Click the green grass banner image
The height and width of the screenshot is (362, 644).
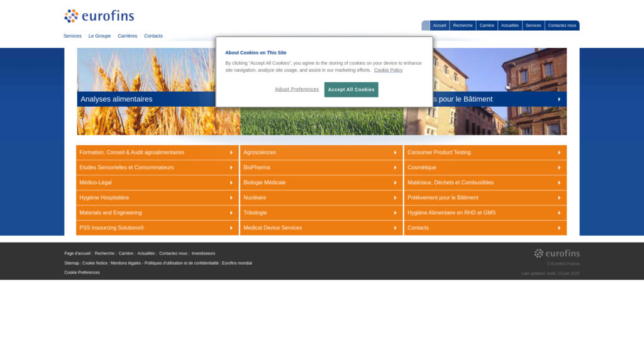point(321,119)
